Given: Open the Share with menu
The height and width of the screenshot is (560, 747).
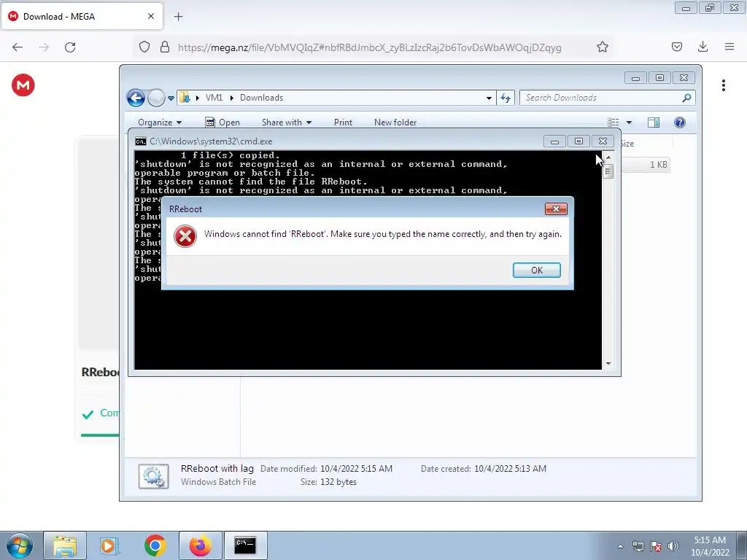Looking at the screenshot, I should (x=286, y=122).
